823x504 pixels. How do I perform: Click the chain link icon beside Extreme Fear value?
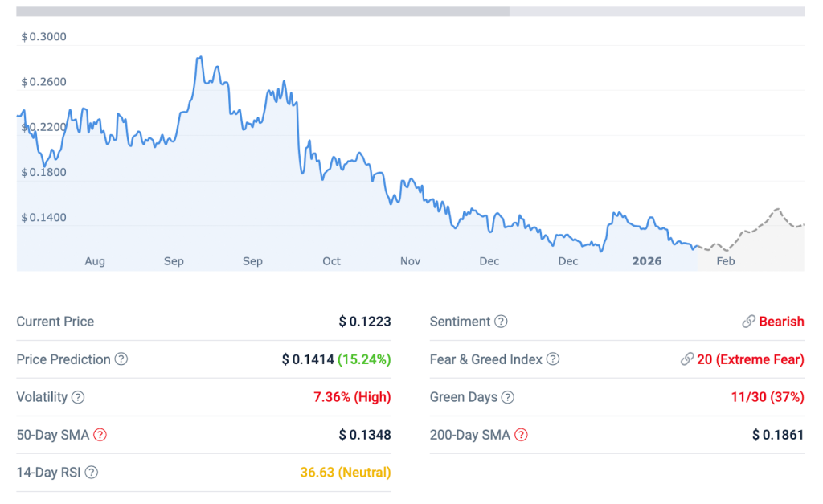pyautogui.click(x=687, y=359)
